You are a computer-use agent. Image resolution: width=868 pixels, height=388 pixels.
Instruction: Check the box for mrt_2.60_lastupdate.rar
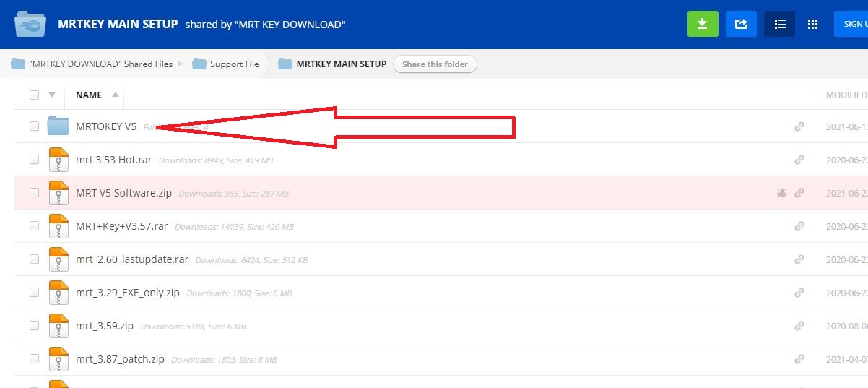[34, 259]
